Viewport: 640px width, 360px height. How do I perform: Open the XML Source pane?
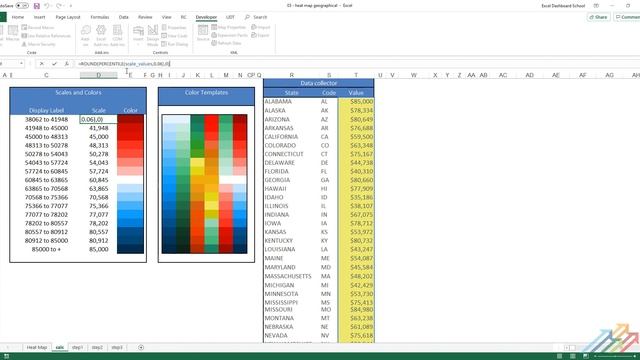[x=203, y=33]
